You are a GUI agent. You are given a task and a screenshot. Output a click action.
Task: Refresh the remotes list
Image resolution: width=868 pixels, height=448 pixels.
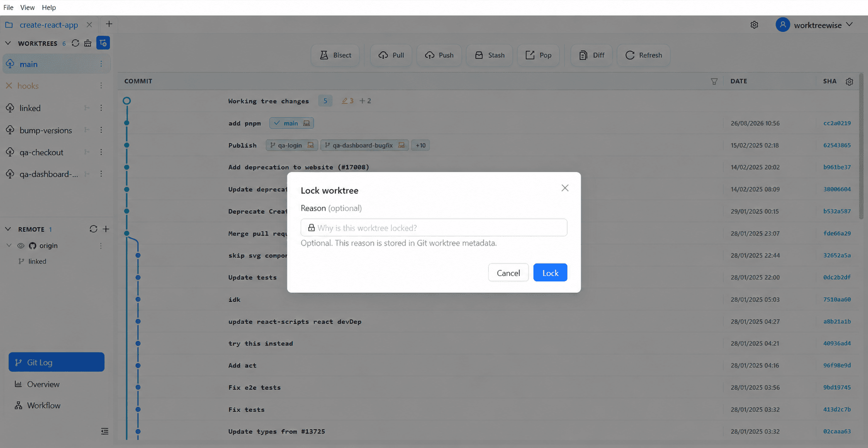(93, 229)
